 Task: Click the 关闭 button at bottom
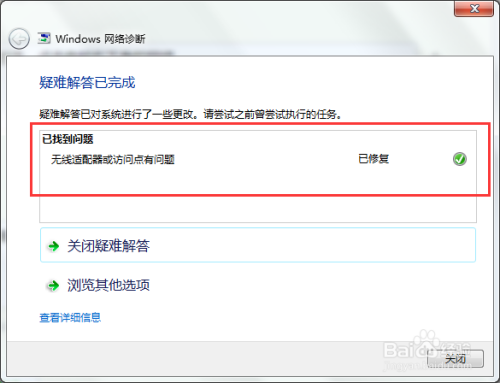click(x=455, y=359)
